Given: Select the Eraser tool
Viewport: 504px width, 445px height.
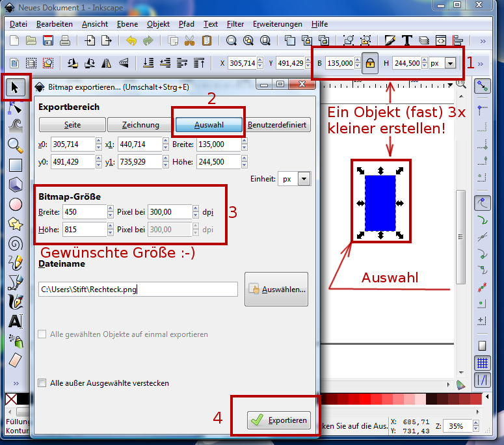Looking at the screenshot, I should pos(15,360).
